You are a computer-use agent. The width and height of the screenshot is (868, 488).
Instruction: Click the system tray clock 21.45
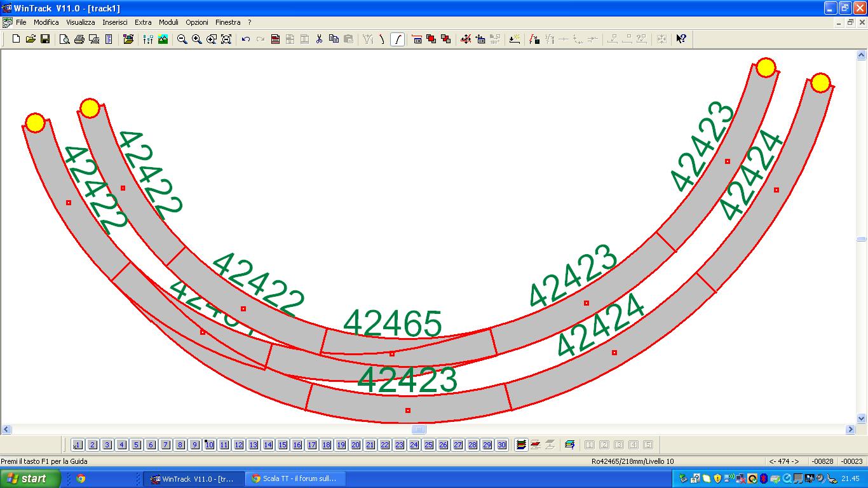point(850,478)
